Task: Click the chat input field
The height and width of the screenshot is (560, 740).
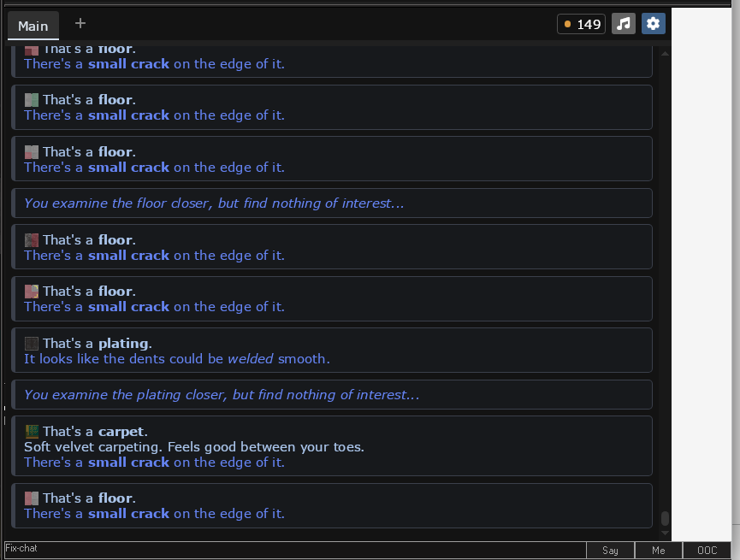Action: click(x=295, y=550)
